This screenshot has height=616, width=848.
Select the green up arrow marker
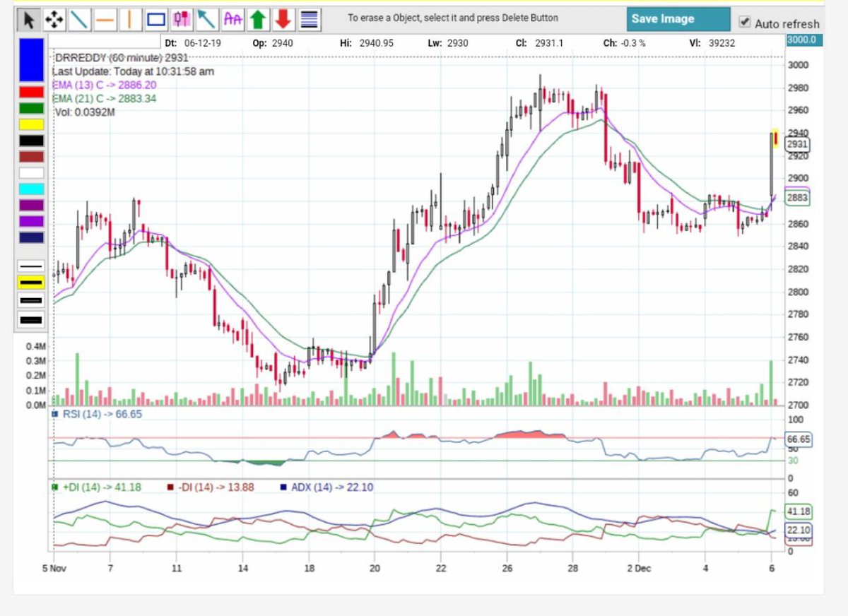(258, 20)
